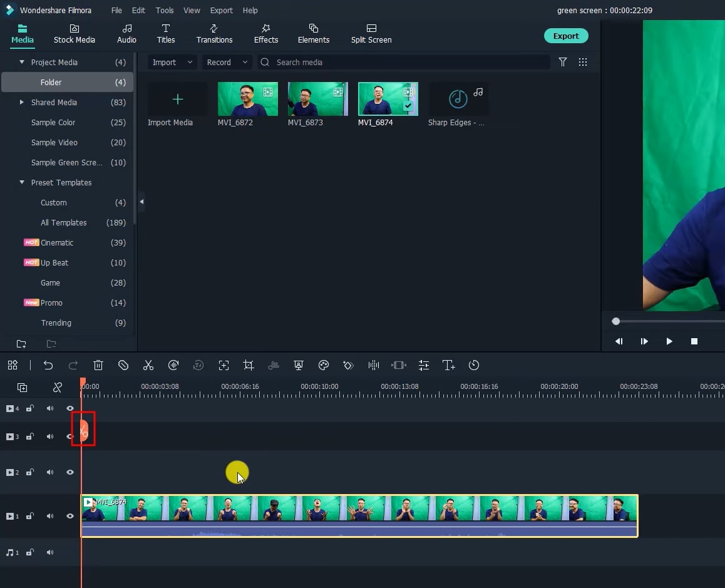Switch media grid view icon
Viewport: 725px width, 588px height.
pos(583,62)
